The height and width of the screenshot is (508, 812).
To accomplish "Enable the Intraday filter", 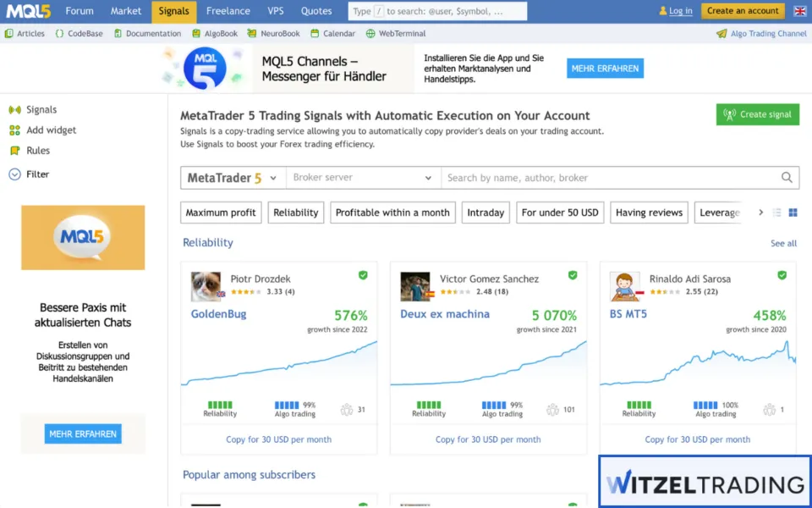I will pyautogui.click(x=486, y=213).
